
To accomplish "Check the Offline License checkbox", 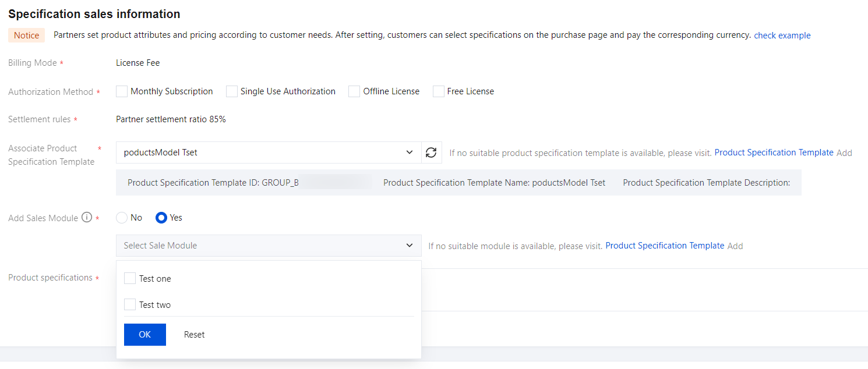I will [x=354, y=91].
